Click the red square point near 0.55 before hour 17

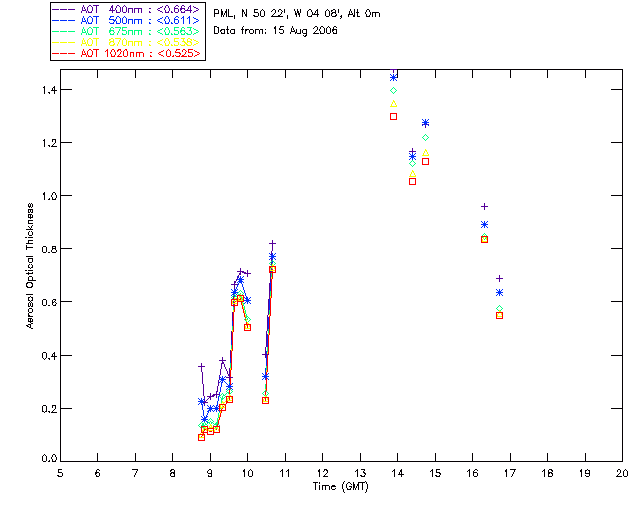499,316
